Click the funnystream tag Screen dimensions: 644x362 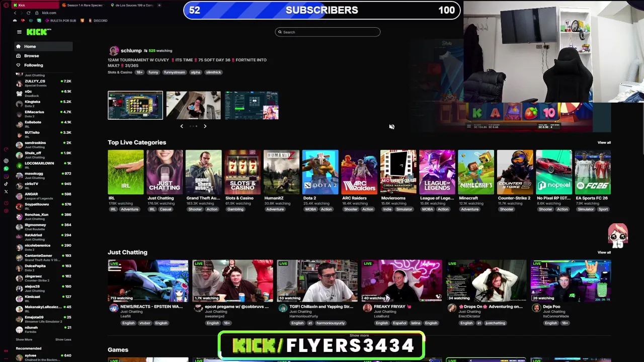[174, 72]
